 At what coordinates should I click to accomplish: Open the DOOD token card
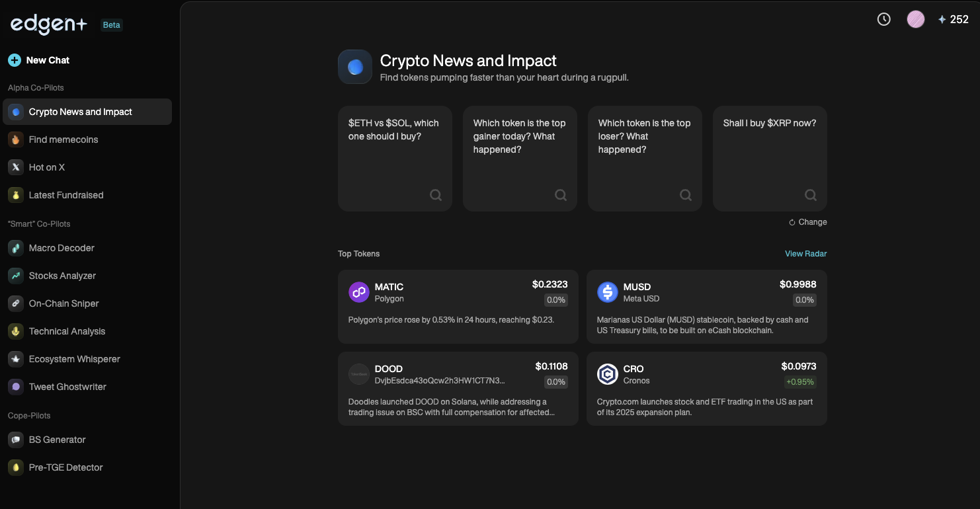[458, 389]
